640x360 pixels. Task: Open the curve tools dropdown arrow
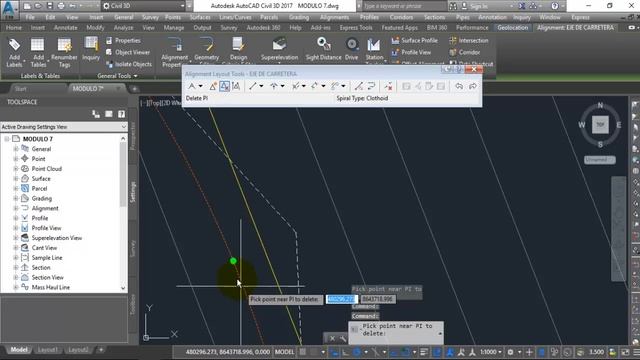click(282, 86)
